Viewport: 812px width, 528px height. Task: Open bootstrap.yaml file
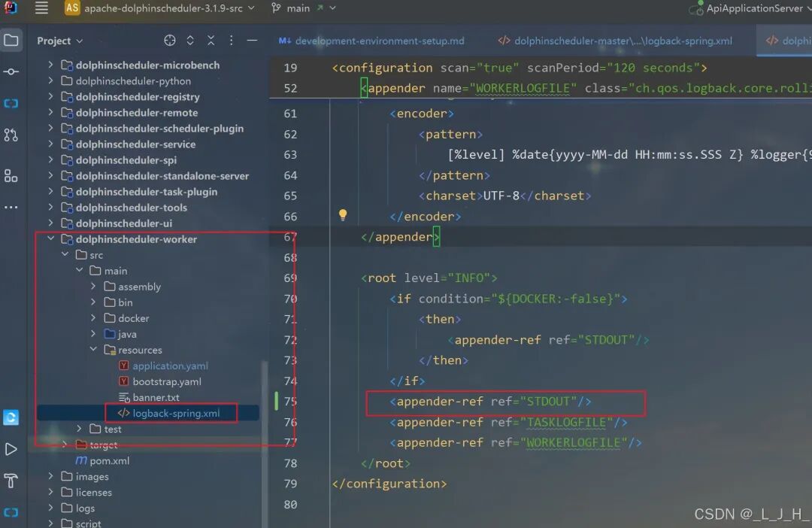click(x=167, y=382)
